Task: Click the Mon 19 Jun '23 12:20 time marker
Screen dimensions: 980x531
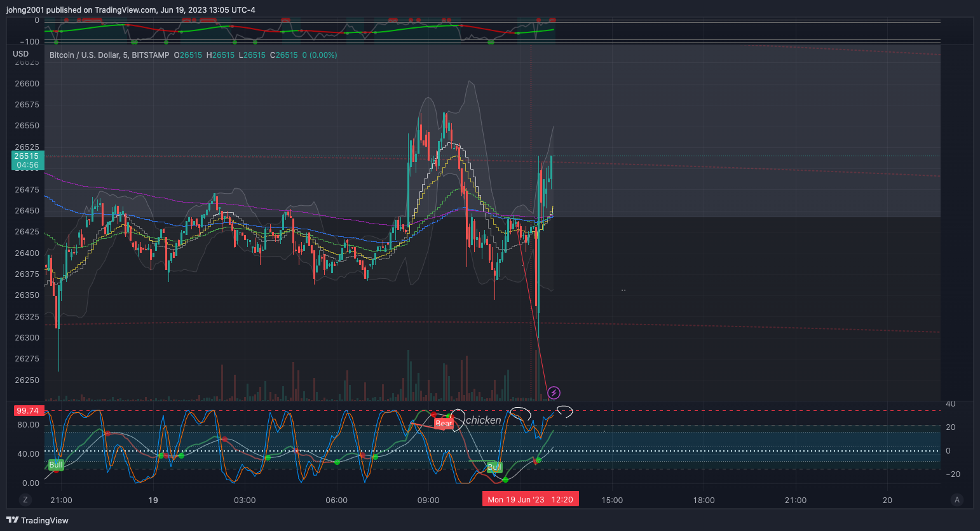Action: point(530,500)
